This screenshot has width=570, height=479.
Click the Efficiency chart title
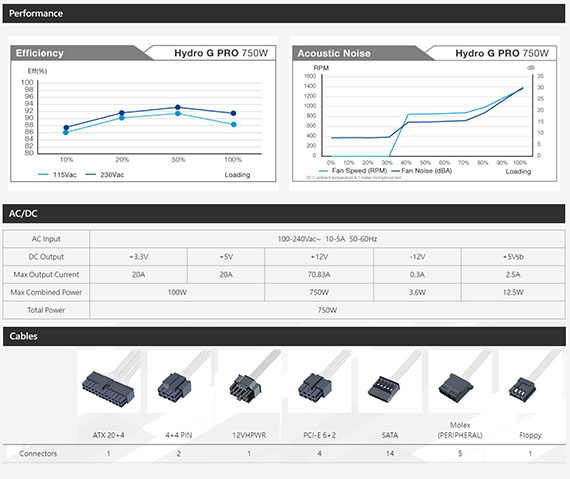(x=40, y=53)
